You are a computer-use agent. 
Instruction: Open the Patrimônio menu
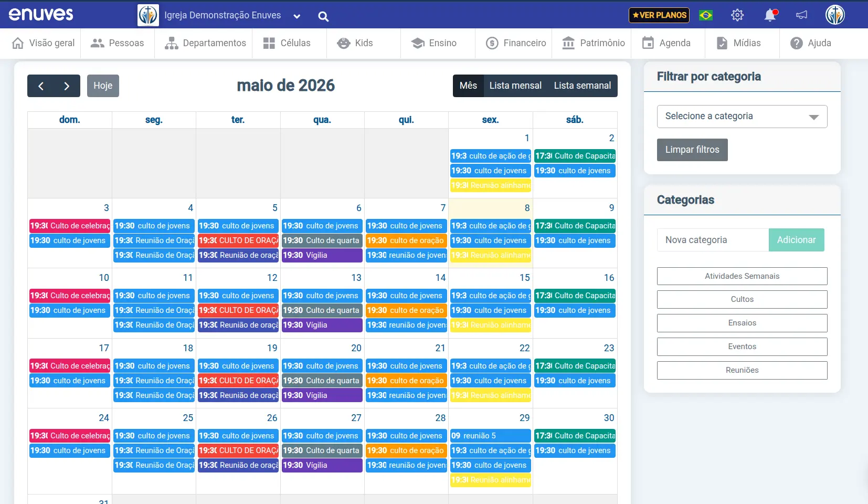[x=594, y=43]
